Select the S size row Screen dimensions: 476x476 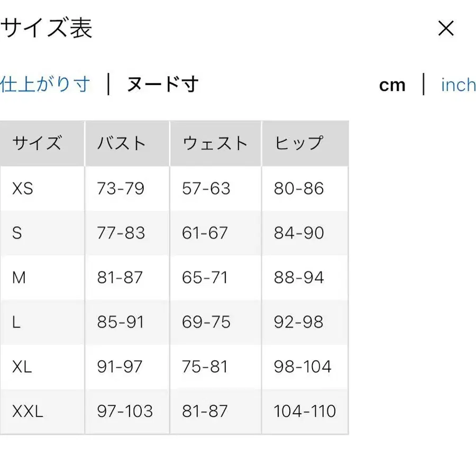click(17, 233)
